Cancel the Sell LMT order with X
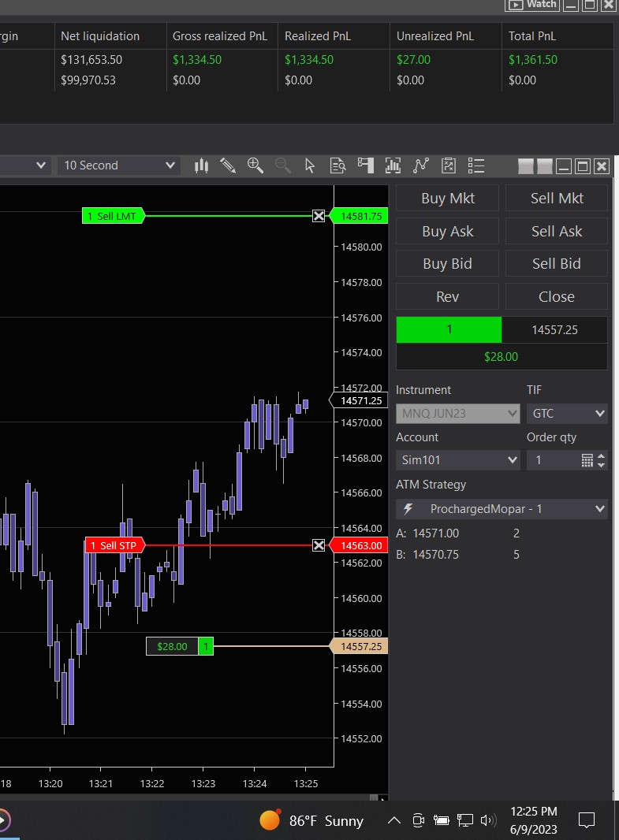The image size is (619, 840). (319, 216)
